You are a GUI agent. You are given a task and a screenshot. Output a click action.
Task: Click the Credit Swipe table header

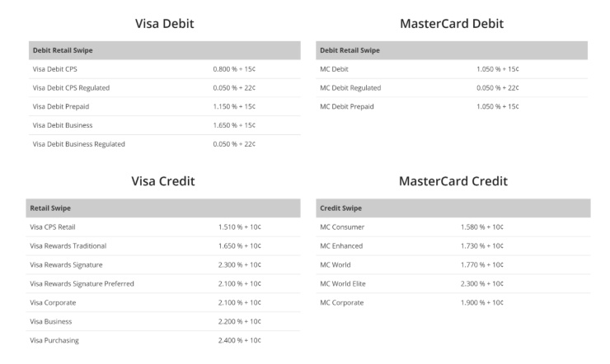click(x=340, y=208)
